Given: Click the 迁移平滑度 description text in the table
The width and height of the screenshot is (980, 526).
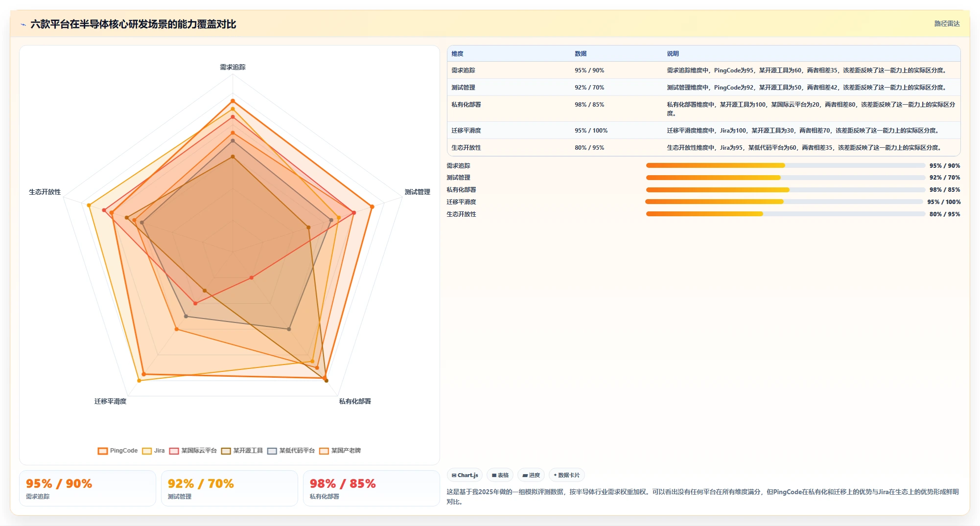Looking at the screenshot, I should [803, 131].
